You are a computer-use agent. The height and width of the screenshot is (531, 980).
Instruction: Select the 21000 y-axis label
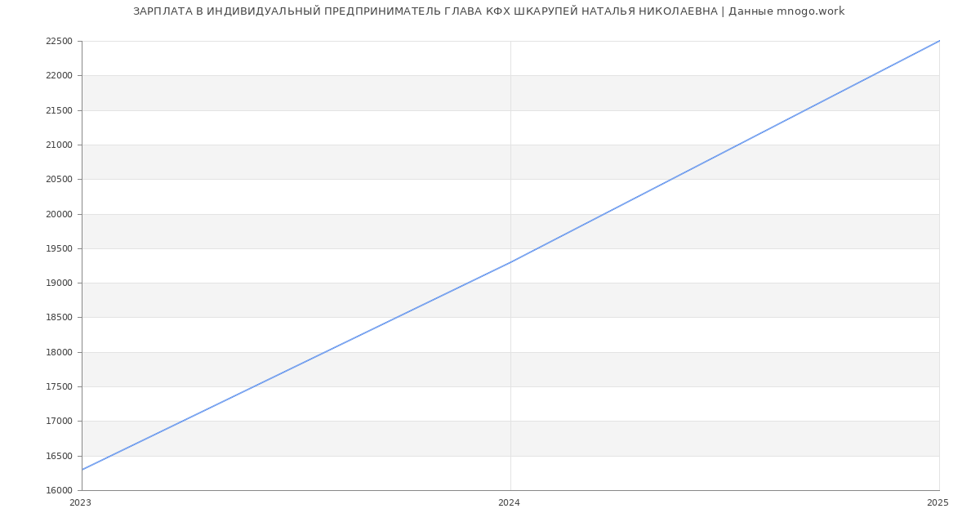point(59,145)
